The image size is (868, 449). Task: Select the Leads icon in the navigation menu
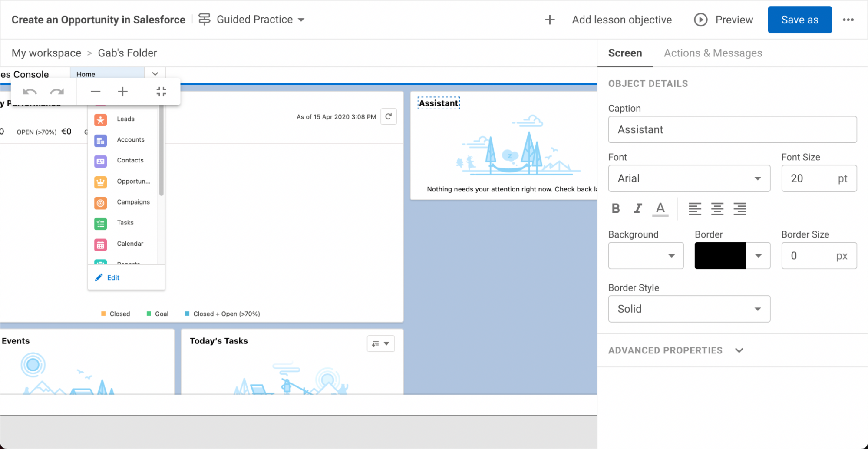[x=100, y=119]
